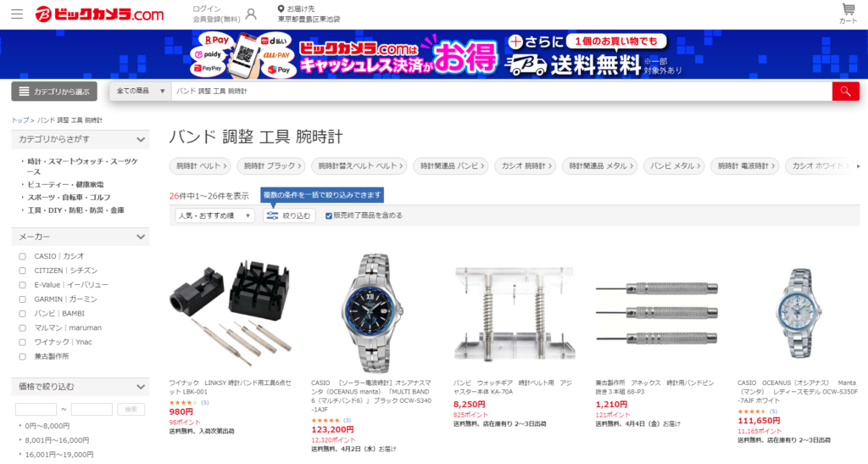
Task: Open the LINKSY watch band tool set image
Action: coord(231,311)
